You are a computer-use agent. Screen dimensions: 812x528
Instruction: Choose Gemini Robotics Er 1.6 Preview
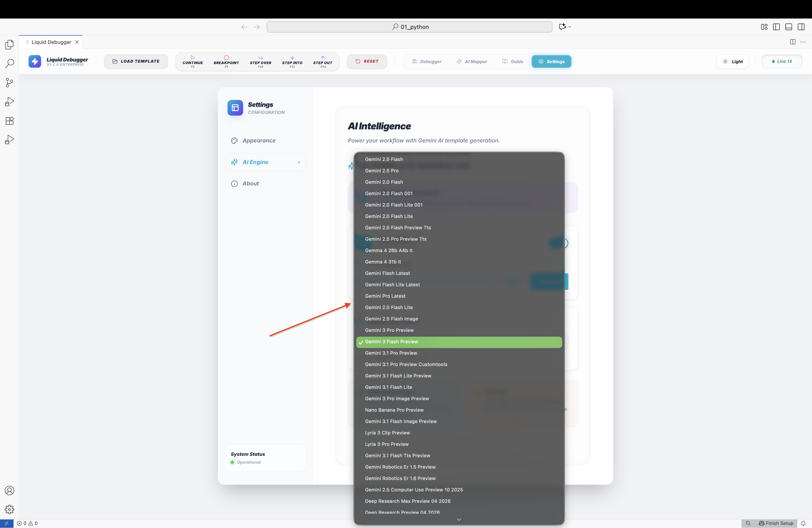tap(459, 479)
